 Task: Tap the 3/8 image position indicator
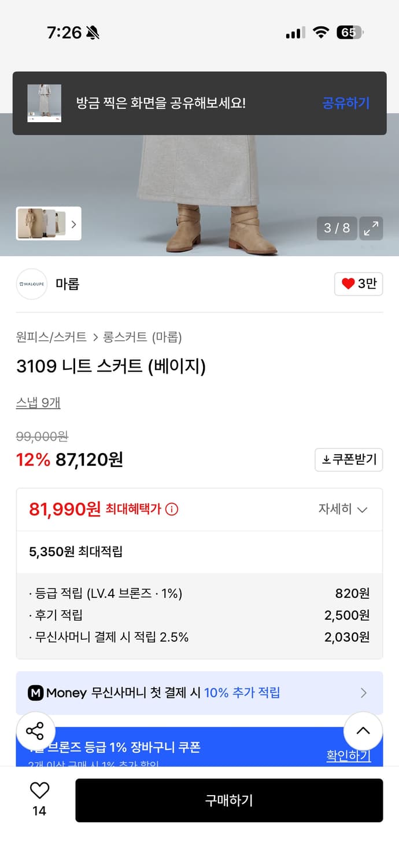337,228
